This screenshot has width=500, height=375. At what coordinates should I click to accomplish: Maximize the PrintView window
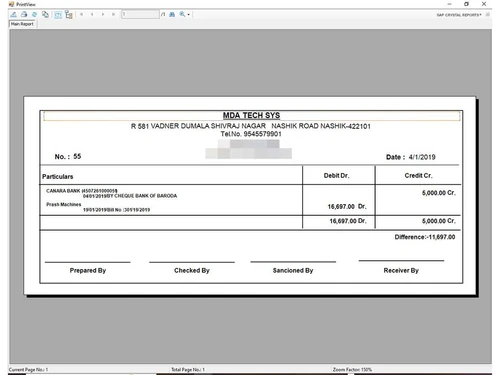[x=466, y=4]
